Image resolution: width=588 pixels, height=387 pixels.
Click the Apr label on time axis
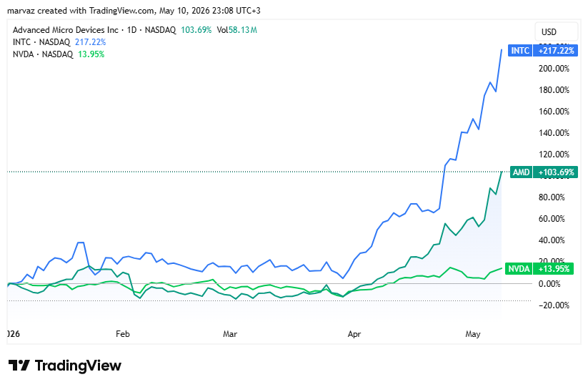coord(354,333)
